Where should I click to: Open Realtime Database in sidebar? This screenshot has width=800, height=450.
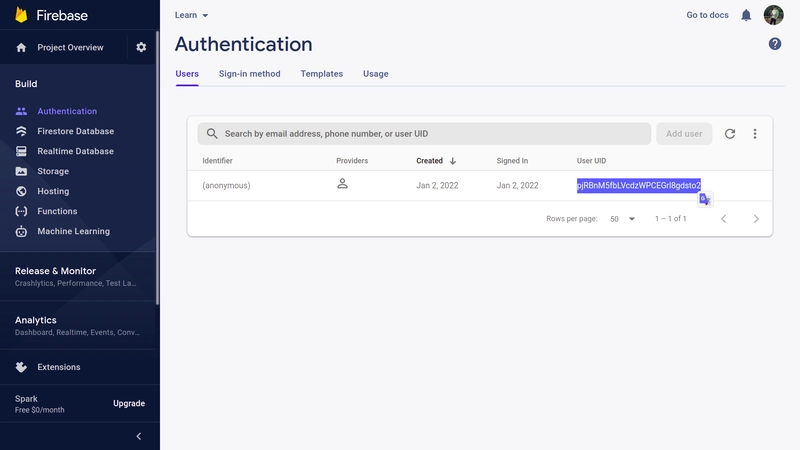coord(76,151)
